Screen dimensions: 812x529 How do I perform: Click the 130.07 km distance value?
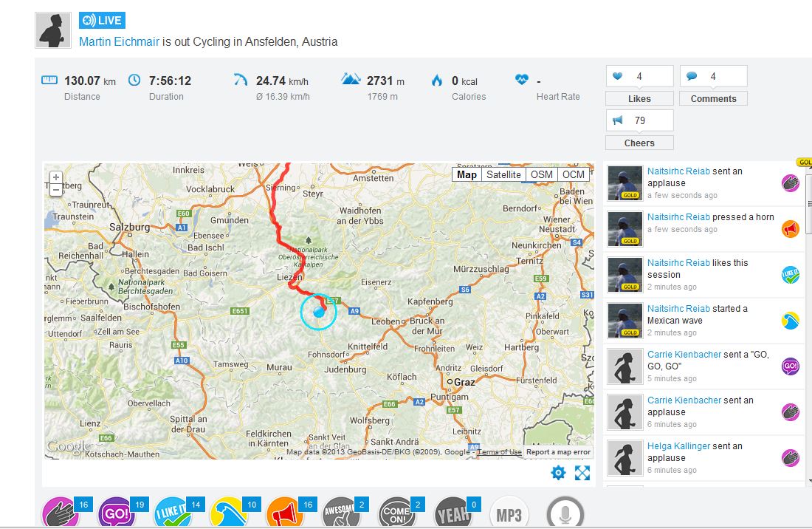click(89, 81)
